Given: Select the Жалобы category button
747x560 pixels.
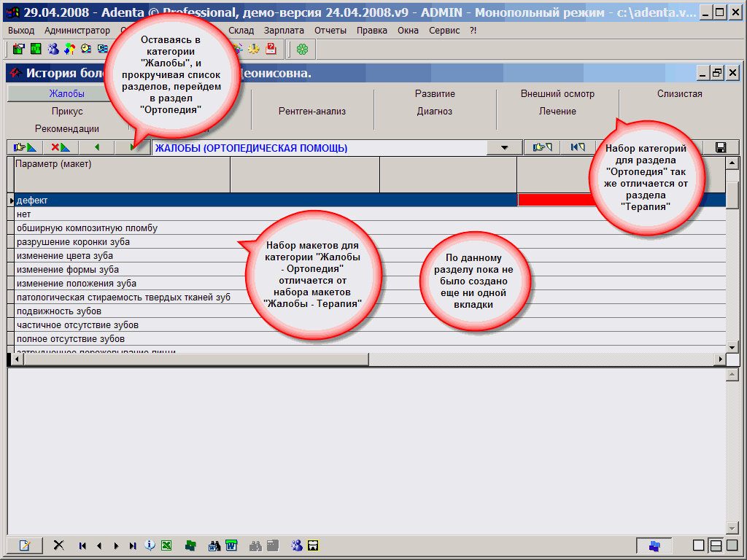Looking at the screenshot, I should point(67,94).
